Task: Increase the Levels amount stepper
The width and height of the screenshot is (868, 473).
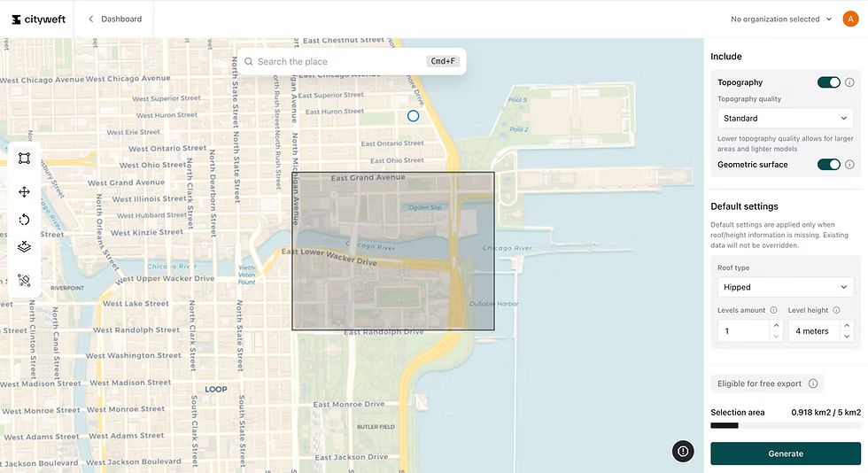Action: [x=777, y=326]
